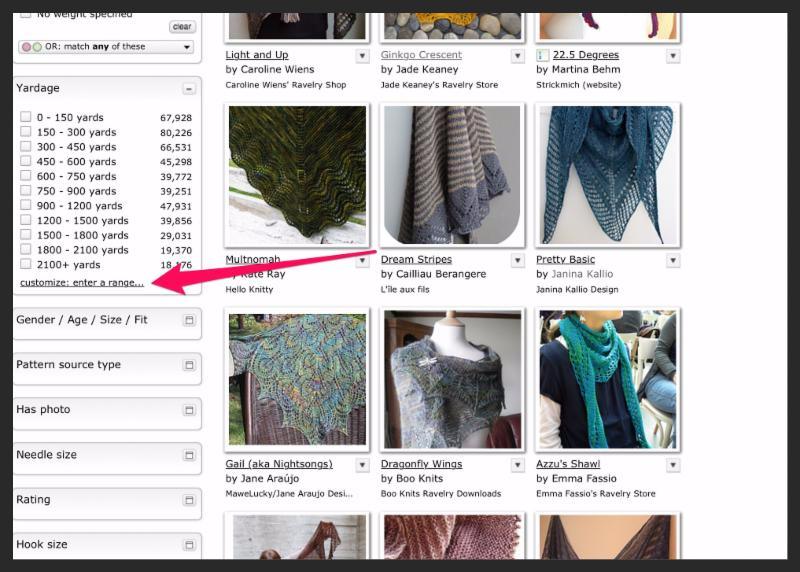Expand the Rating filter panel
This screenshot has height=572, width=800.
click(x=188, y=500)
